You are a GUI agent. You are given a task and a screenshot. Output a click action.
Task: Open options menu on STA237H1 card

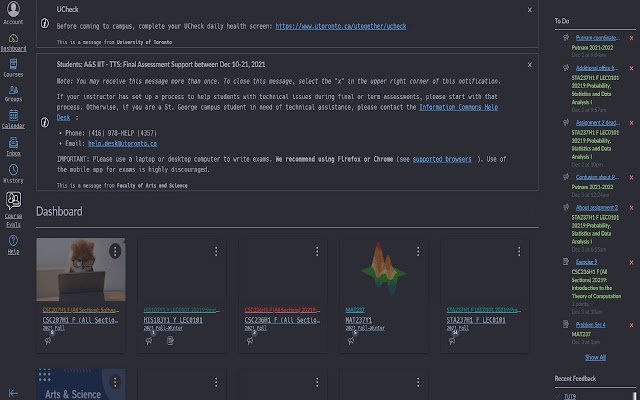(x=519, y=251)
